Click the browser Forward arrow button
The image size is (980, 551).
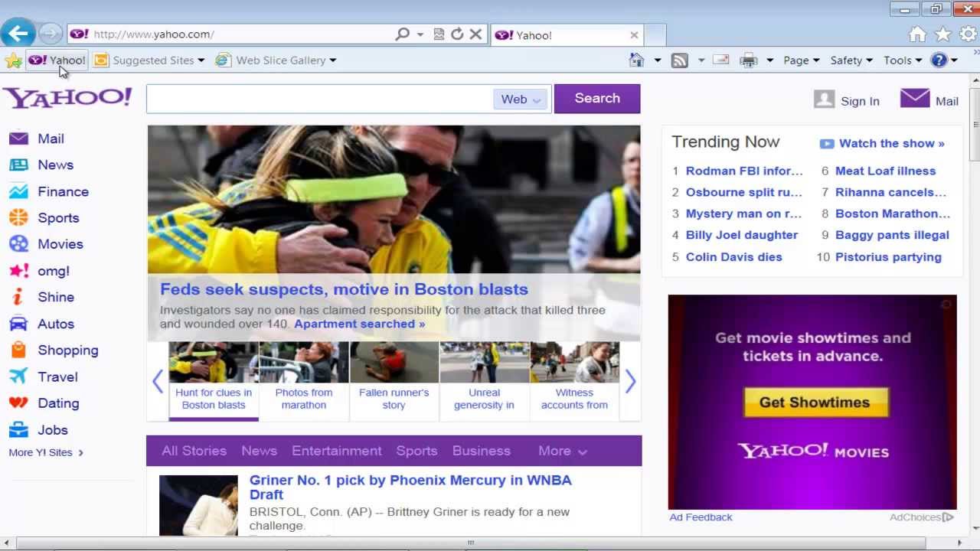tap(51, 34)
